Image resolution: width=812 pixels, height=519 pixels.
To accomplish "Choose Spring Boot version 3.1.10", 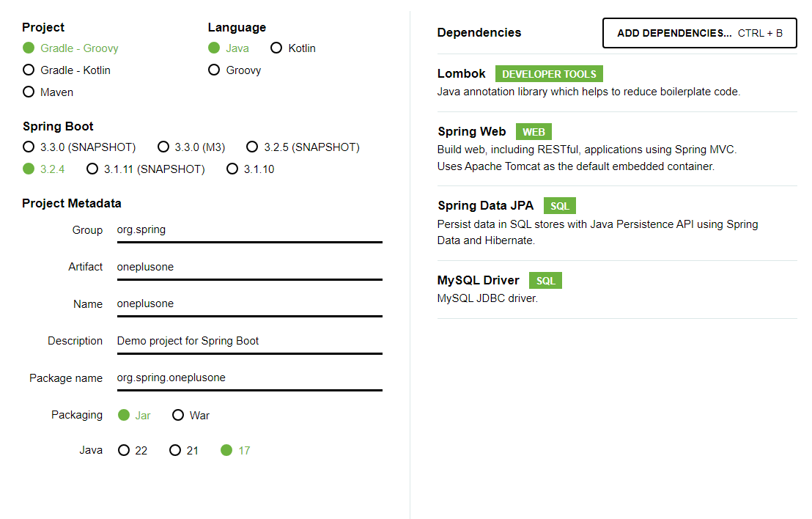I will coord(251,169).
